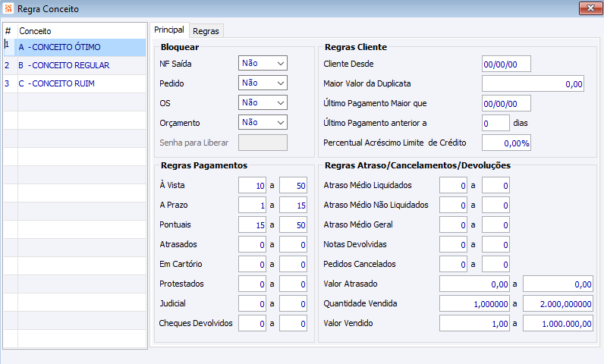Open the NF Saída dropdown

coord(263,64)
